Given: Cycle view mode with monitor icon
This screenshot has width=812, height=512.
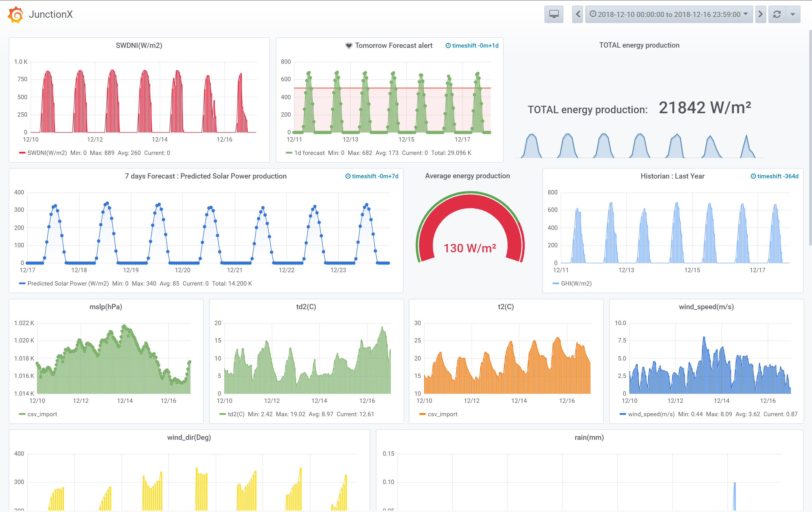Looking at the screenshot, I should pos(553,14).
